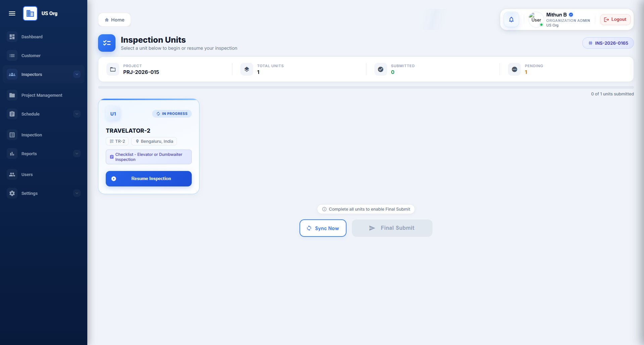Expand the Reports submenu chevron

click(x=77, y=154)
